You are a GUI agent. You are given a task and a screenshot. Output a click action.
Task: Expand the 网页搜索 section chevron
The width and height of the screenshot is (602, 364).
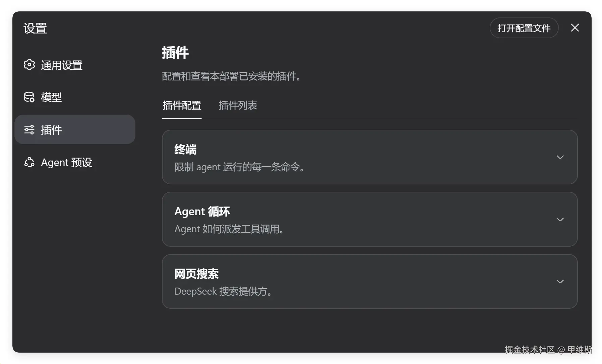tap(560, 282)
